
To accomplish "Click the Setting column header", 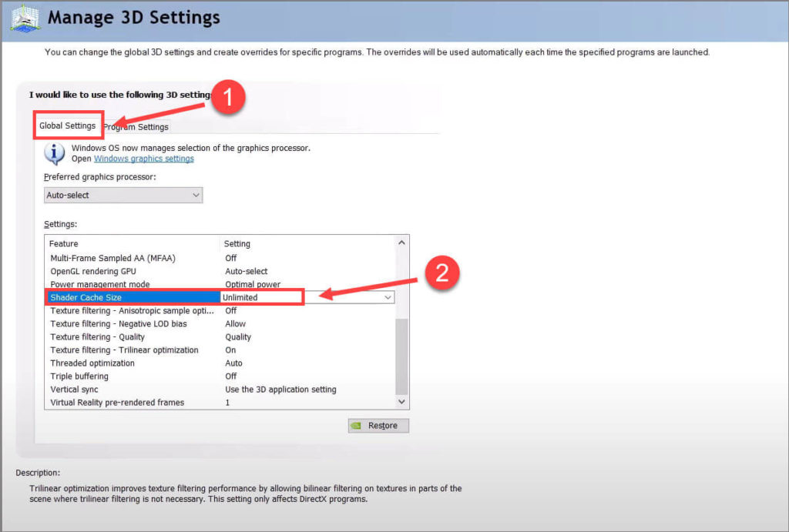I will point(237,243).
